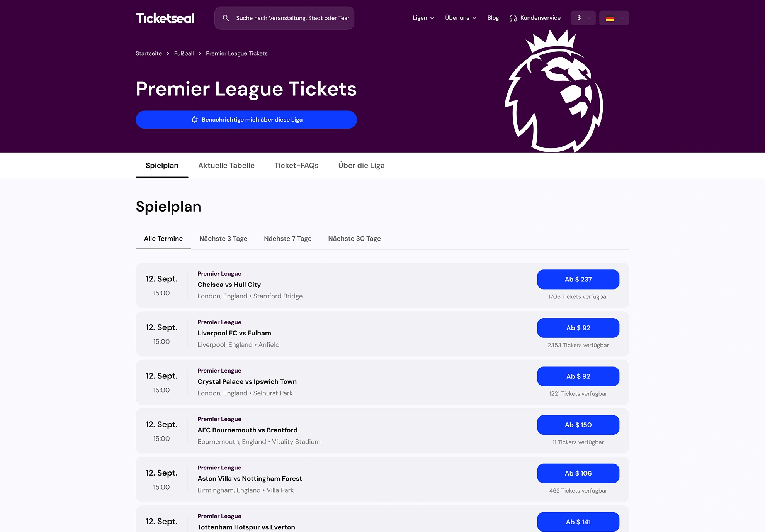Click the German flag icon
The width and height of the screenshot is (765, 532).
coord(610,18)
